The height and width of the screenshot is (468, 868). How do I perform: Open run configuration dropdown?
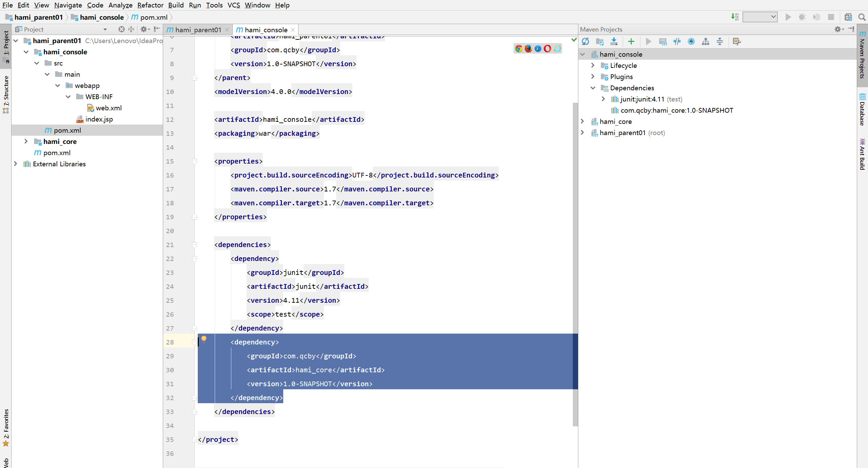[760, 17]
